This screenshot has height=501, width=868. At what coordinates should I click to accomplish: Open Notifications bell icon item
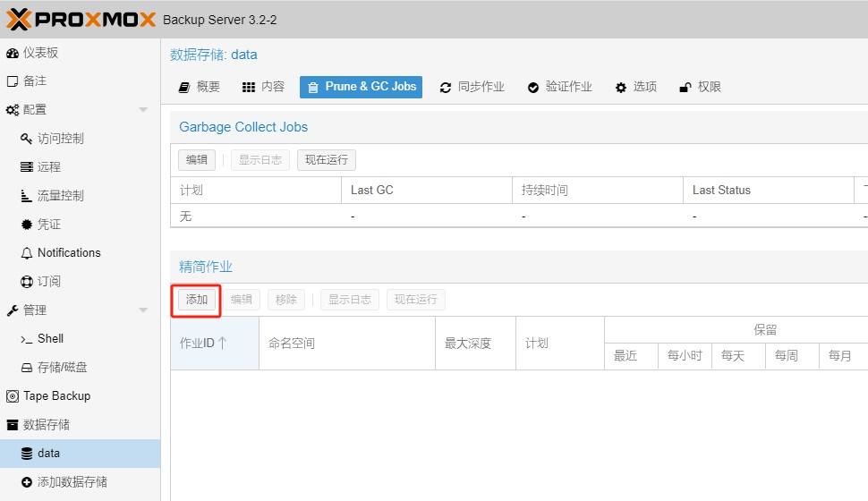[x=27, y=253]
